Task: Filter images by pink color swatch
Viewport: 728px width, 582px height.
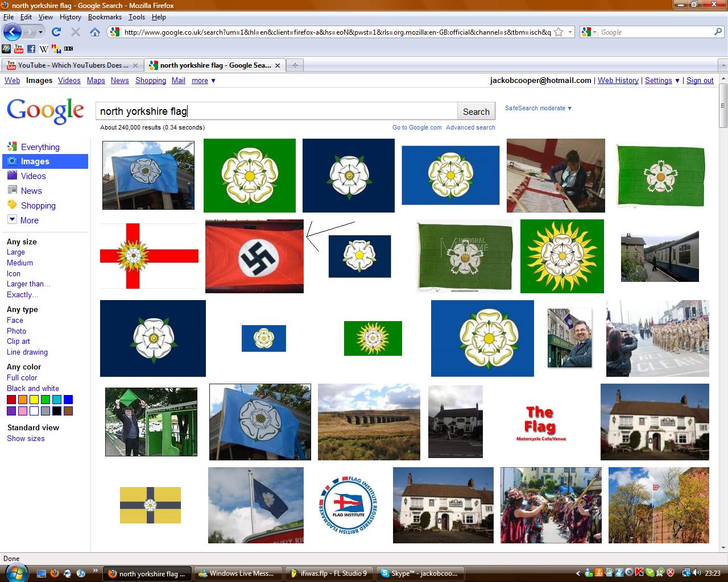Action: click(23, 411)
